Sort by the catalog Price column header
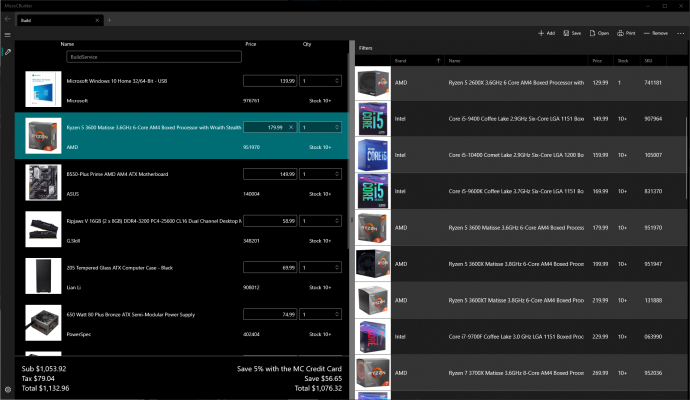This screenshot has height=400, width=690. [601, 61]
